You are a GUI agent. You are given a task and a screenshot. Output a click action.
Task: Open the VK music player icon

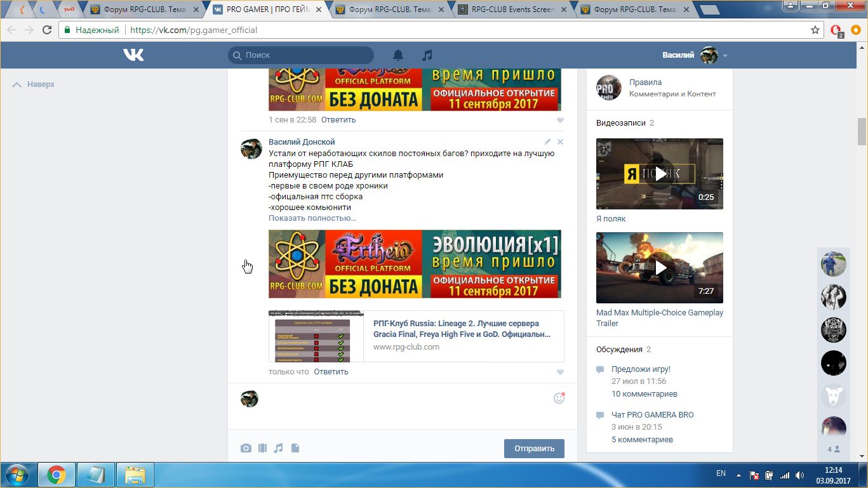pos(427,55)
